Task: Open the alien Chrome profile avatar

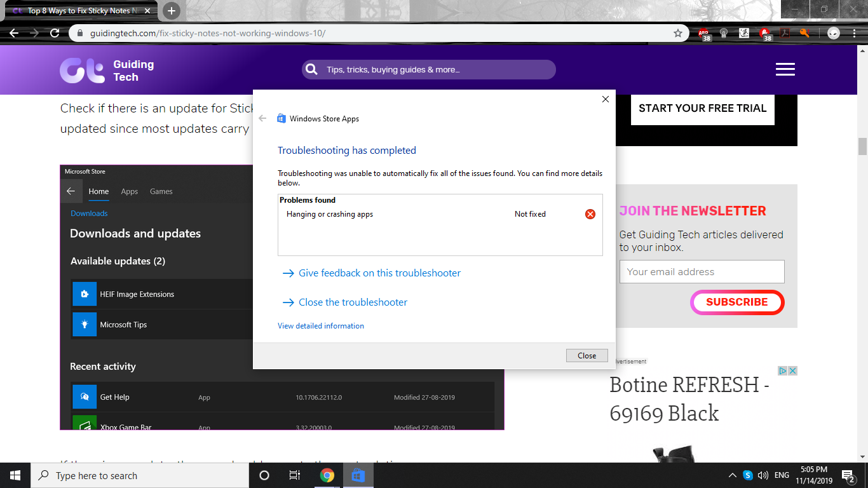Action: 834,33
